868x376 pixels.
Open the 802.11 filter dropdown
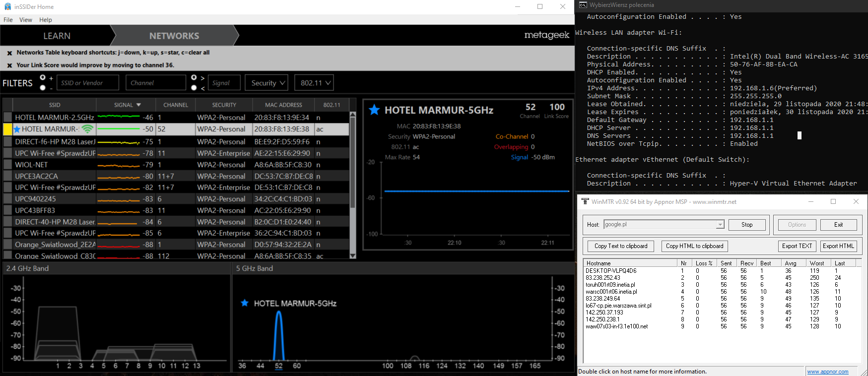tap(314, 83)
